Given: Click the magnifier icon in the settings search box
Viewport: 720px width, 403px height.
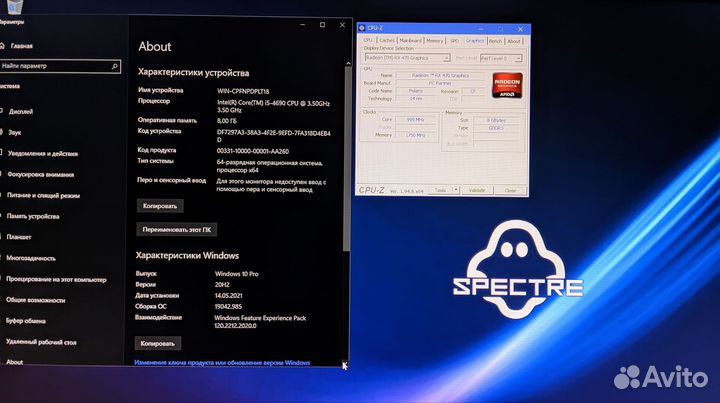Looking at the screenshot, I should click(x=114, y=67).
